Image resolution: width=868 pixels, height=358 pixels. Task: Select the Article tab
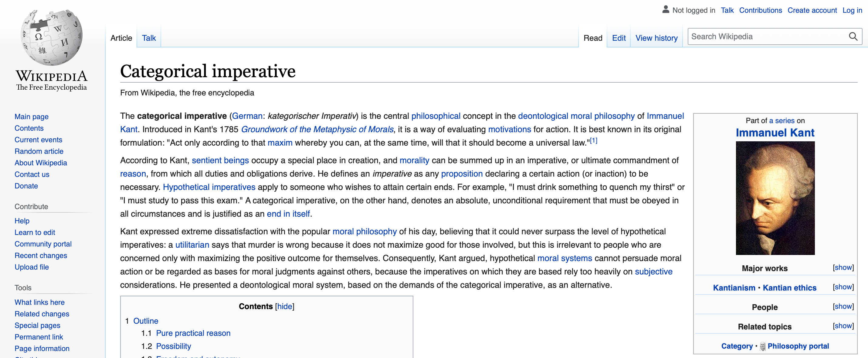click(121, 38)
